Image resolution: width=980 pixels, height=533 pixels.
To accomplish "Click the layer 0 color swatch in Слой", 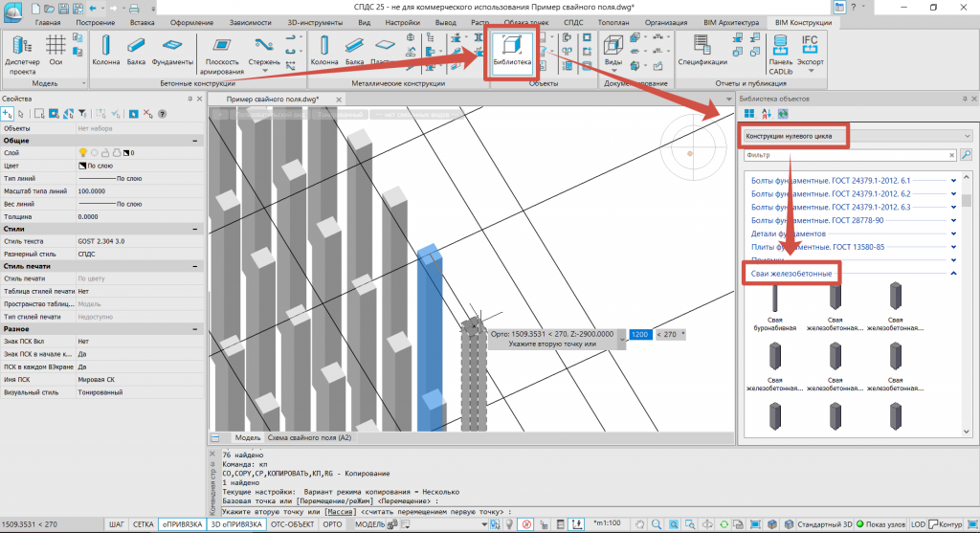I will 126,152.
